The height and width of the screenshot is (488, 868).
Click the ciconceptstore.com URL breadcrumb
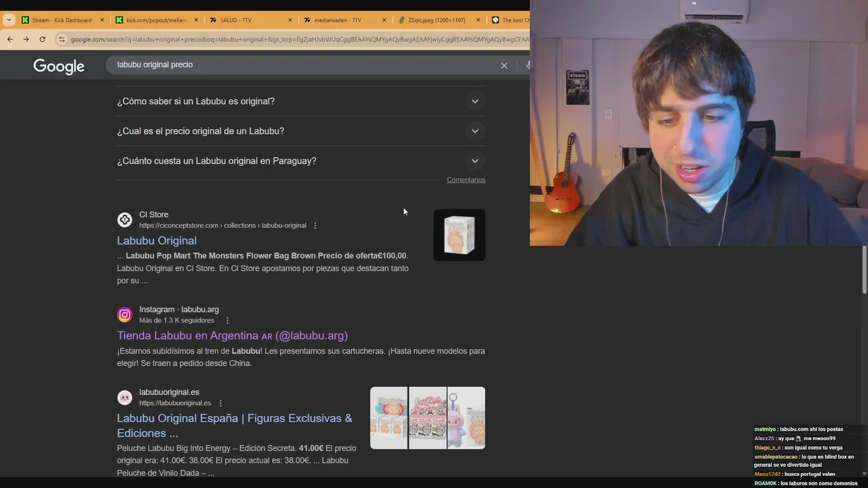pos(222,226)
